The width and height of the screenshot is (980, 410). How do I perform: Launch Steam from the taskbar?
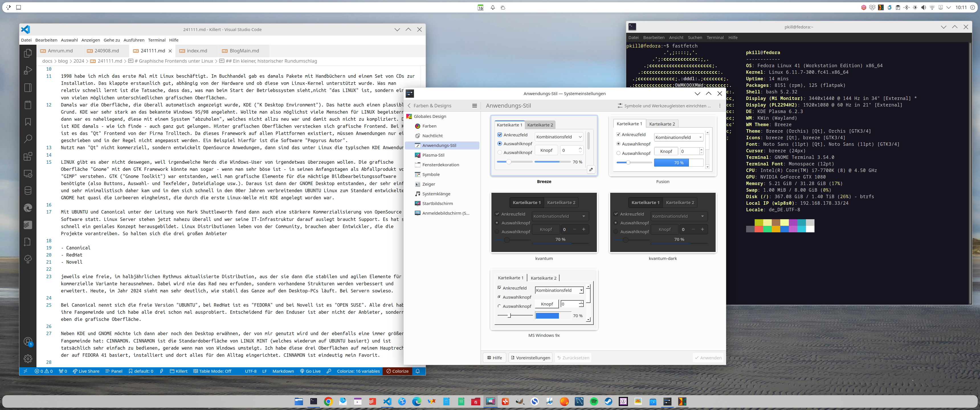coord(608,402)
